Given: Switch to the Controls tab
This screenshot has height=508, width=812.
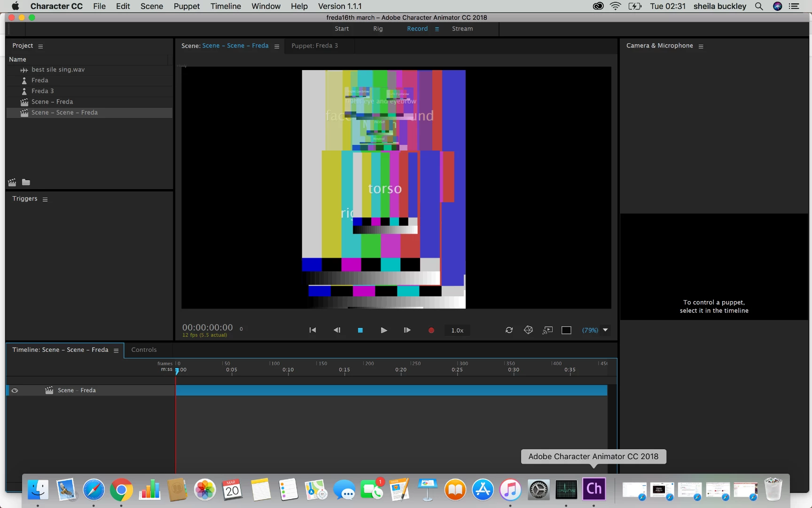Looking at the screenshot, I should click(144, 350).
